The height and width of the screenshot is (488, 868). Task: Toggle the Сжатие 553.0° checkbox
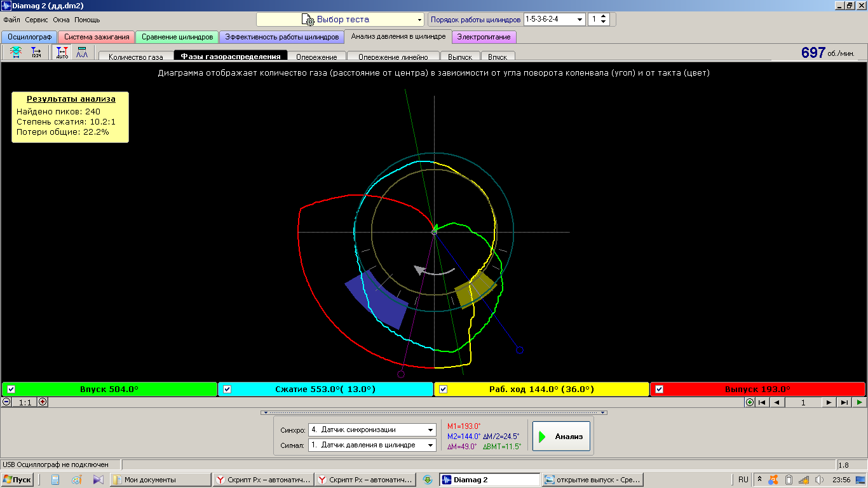tap(227, 390)
